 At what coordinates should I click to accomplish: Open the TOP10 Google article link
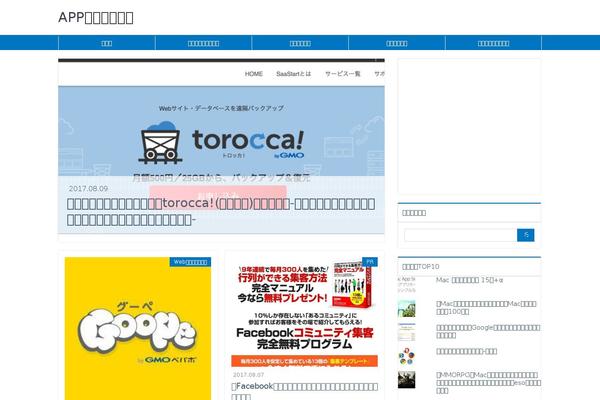point(488,331)
